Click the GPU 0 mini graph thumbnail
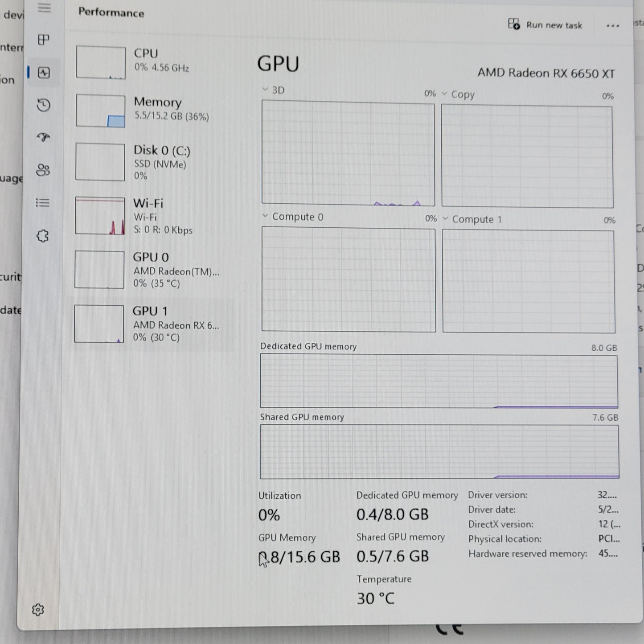The width and height of the screenshot is (644, 644). (x=99, y=270)
